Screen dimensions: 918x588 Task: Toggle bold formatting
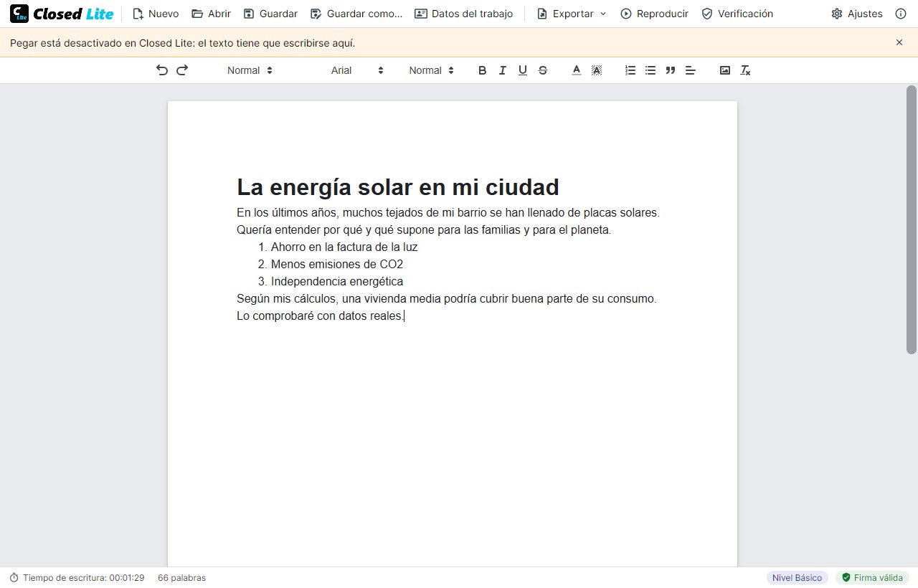click(482, 70)
